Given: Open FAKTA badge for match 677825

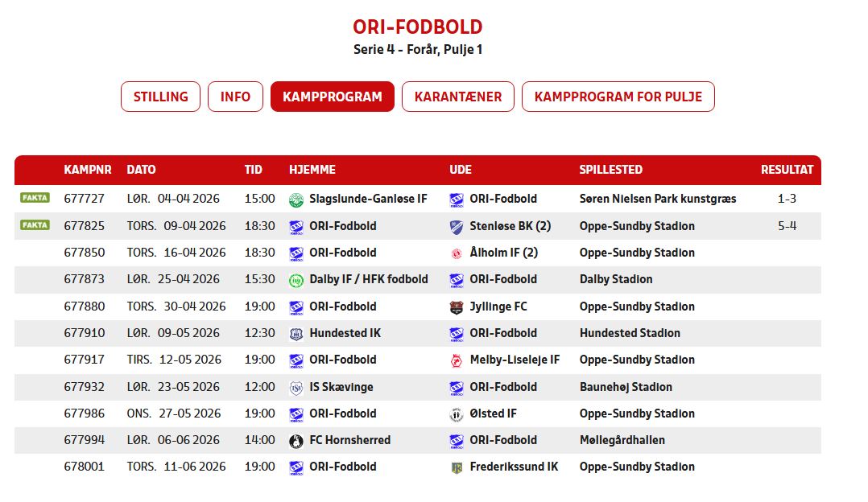Looking at the screenshot, I should point(35,225).
